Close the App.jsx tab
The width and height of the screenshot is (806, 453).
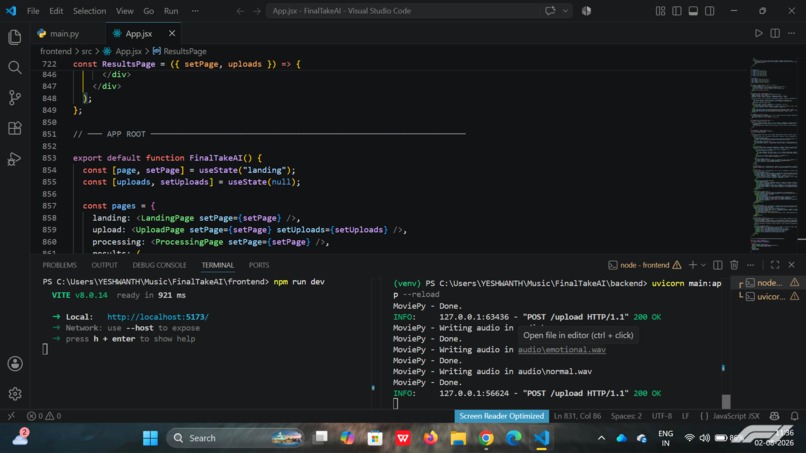(x=172, y=33)
